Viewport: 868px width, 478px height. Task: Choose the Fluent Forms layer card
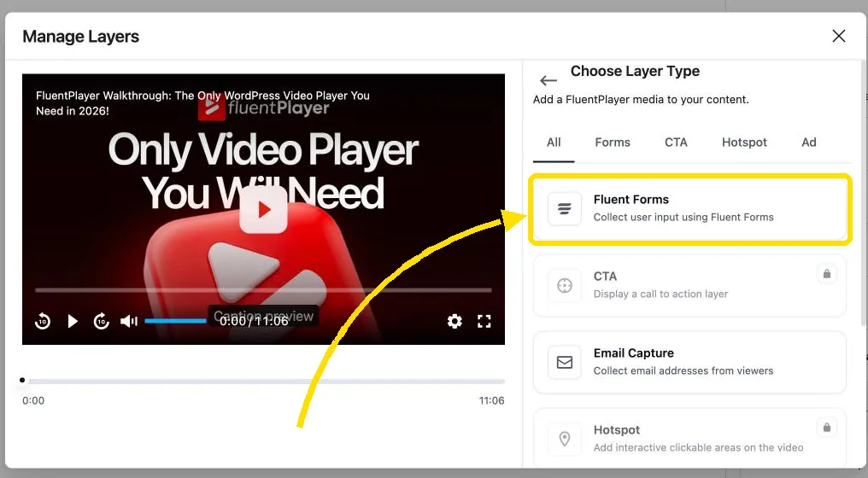689,208
